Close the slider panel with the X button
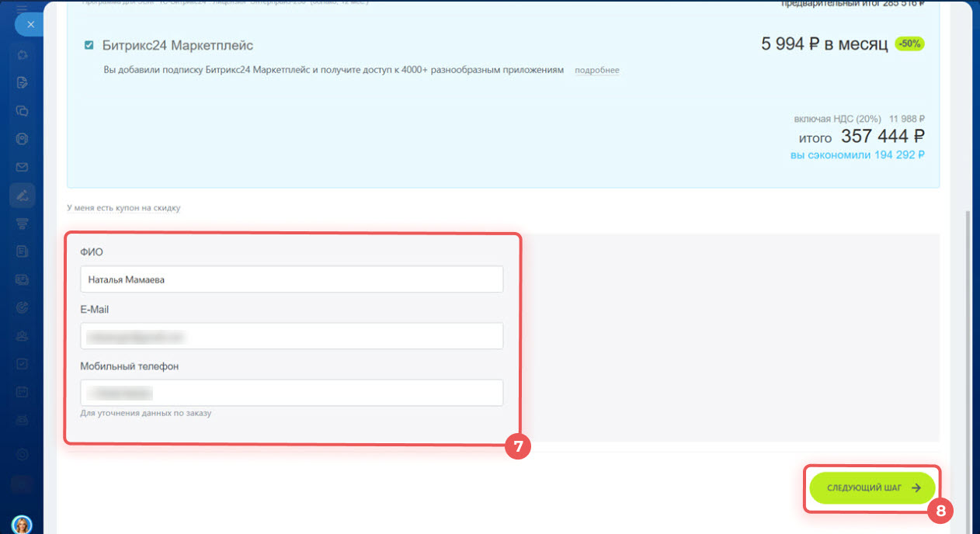 (x=29, y=25)
